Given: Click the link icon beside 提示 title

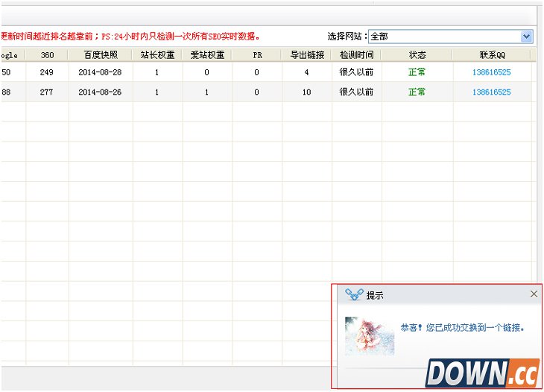Looking at the screenshot, I should pyautogui.click(x=353, y=295).
